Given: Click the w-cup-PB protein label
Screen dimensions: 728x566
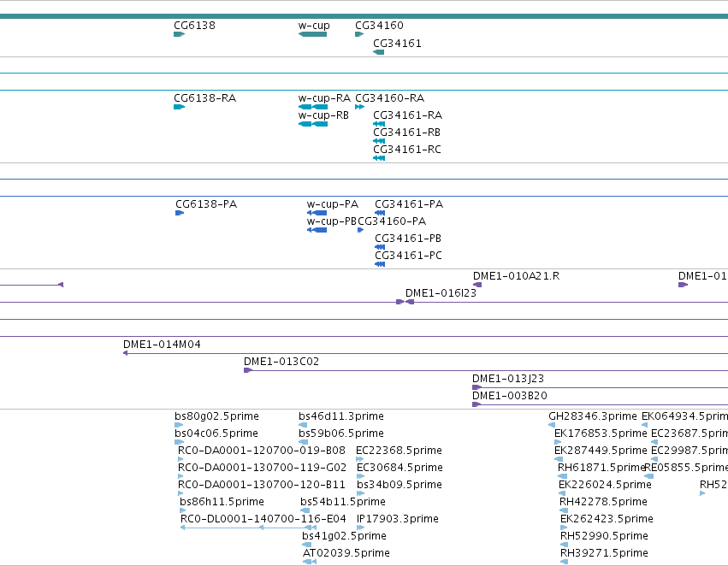Looking at the screenshot, I should pyautogui.click(x=332, y=221).
